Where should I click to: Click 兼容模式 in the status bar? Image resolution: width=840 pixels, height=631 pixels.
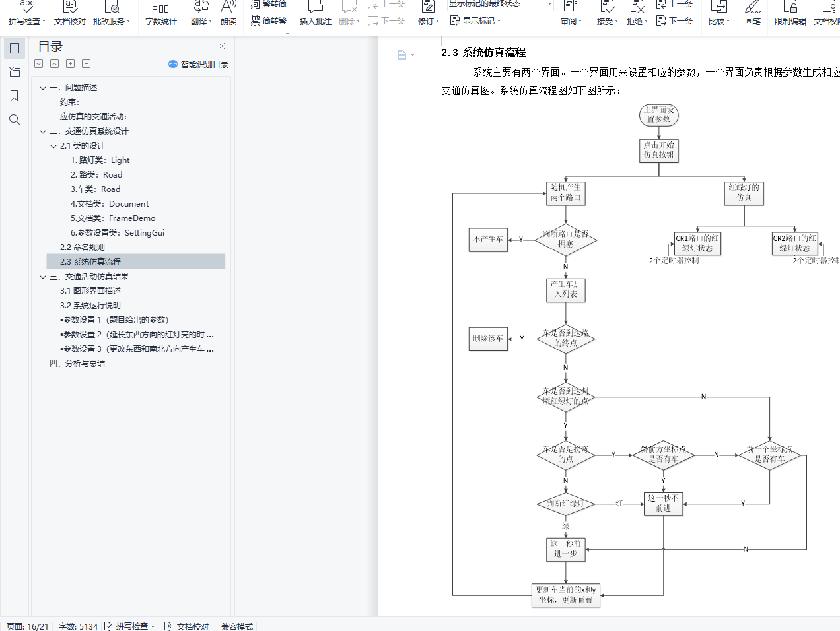(237, 626)
